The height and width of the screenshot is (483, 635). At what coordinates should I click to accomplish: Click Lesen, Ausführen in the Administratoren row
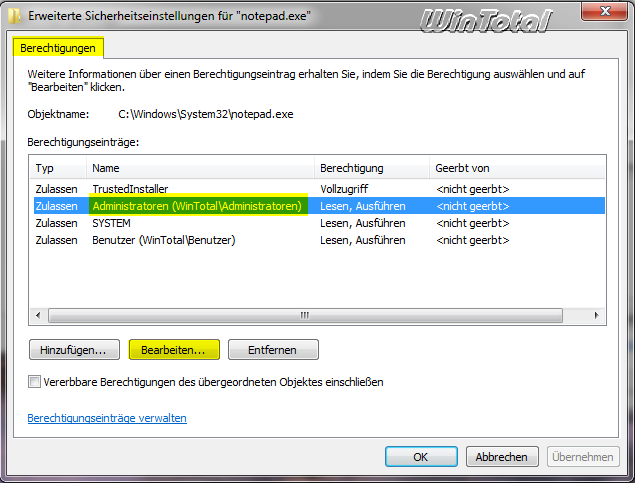click(363, 206)
